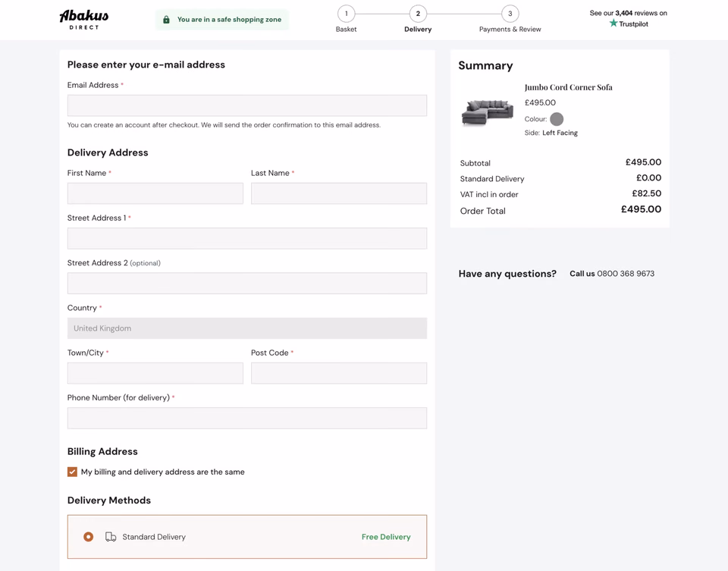Select step 2 Delivery circle
Image resolution: width=728 pixels, height=571 pixels.
418,14
